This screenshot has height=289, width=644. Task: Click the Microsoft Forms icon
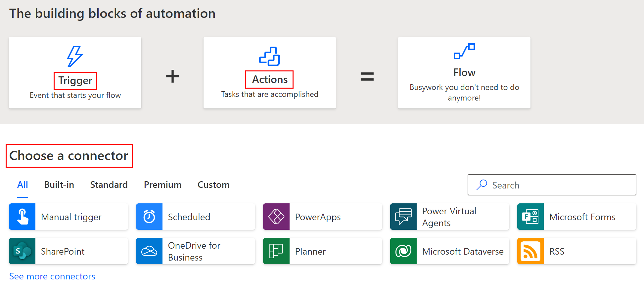(x=530, y=217)
